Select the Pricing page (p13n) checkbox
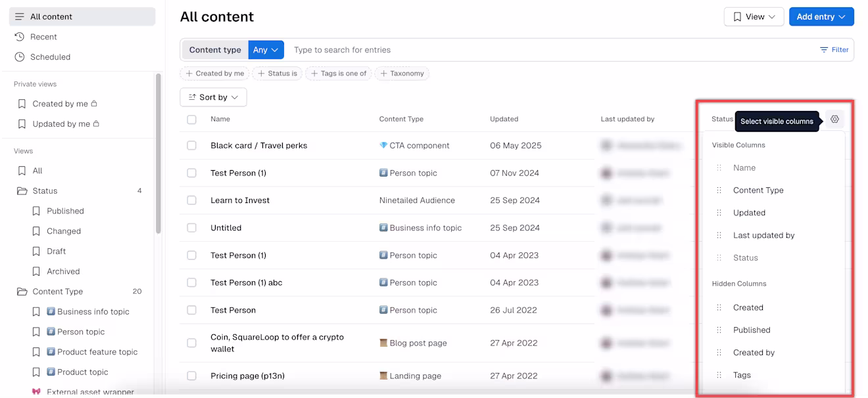This screenshot has width=868, height=398. point(191,376)
